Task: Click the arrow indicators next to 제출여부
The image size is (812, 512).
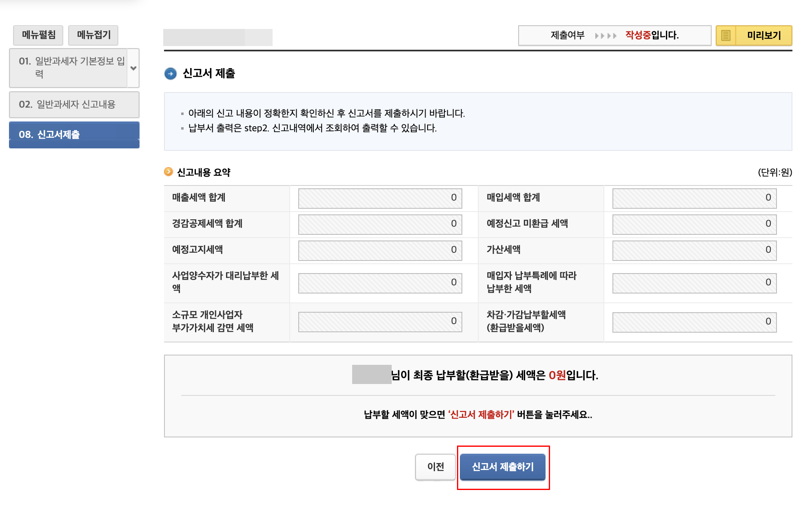Action: (606, 35)
